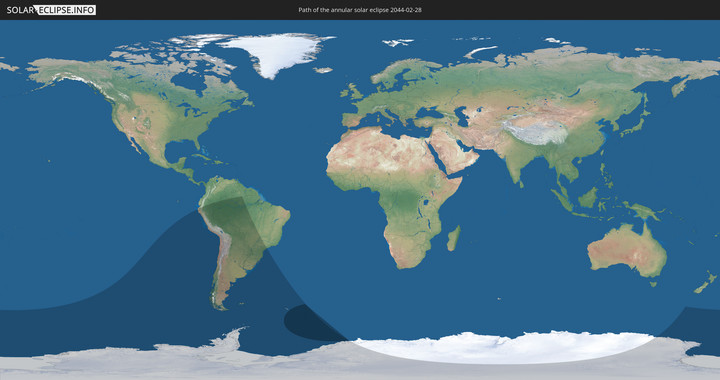Select the eclipse path title text
The width and height of the screenshot is (720, 380).
pos(360,10)
